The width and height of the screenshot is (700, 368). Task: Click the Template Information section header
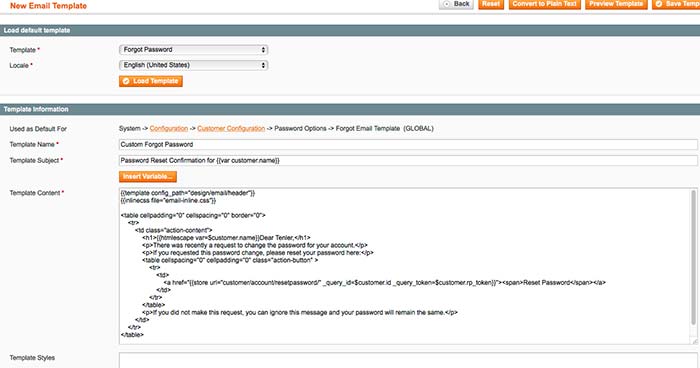[x=350, y=109]
